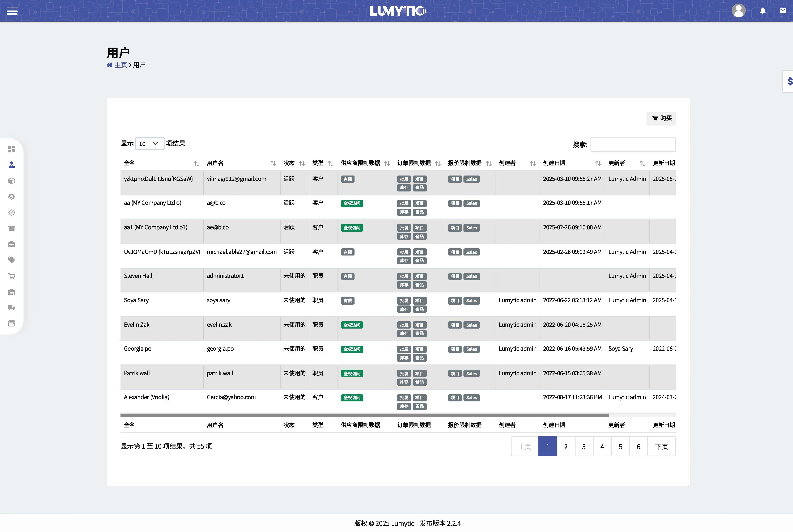The height and width of the screenshot is (532, 793).
Task: Click the briefcase icon in sidebar
Action: (x=12, y=244)
